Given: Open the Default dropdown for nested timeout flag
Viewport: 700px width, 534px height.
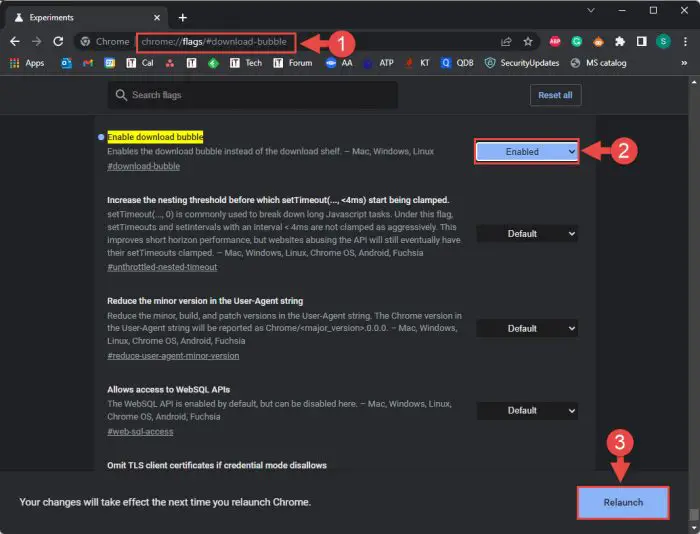Looking at the screenshot, I should point(527,234).
